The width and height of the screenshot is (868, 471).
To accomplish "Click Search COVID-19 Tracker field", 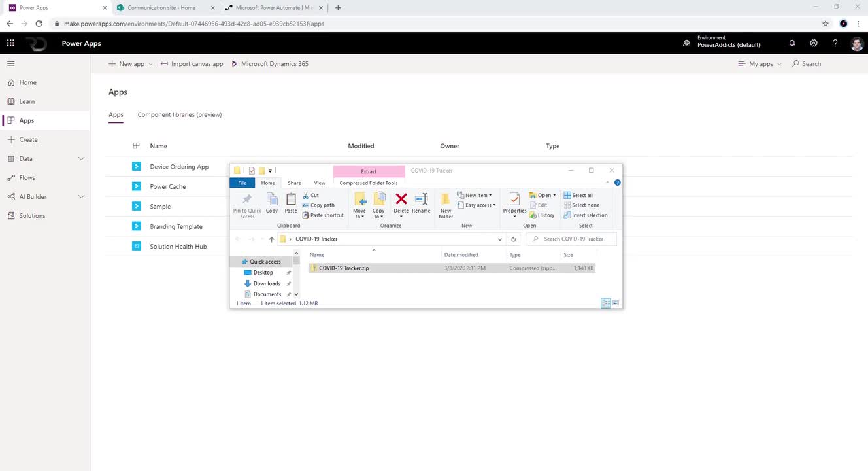I will [x=573, y=239].
